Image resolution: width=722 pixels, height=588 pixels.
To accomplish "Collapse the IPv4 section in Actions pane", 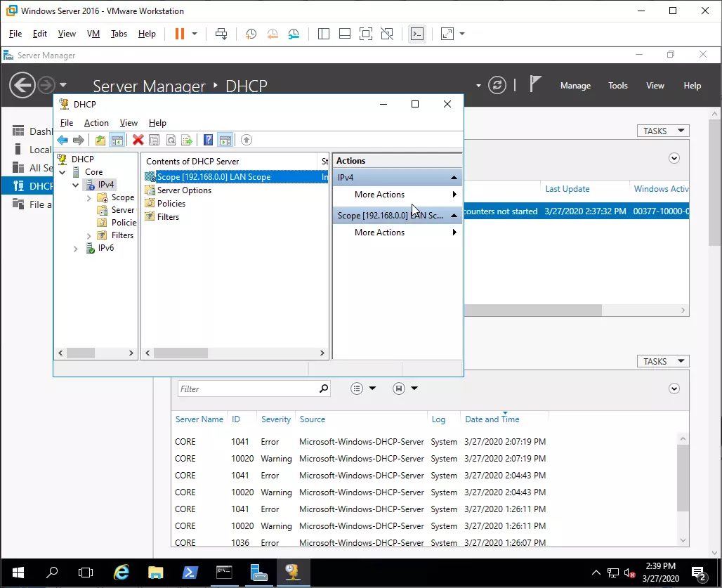I will coord(454,178).
